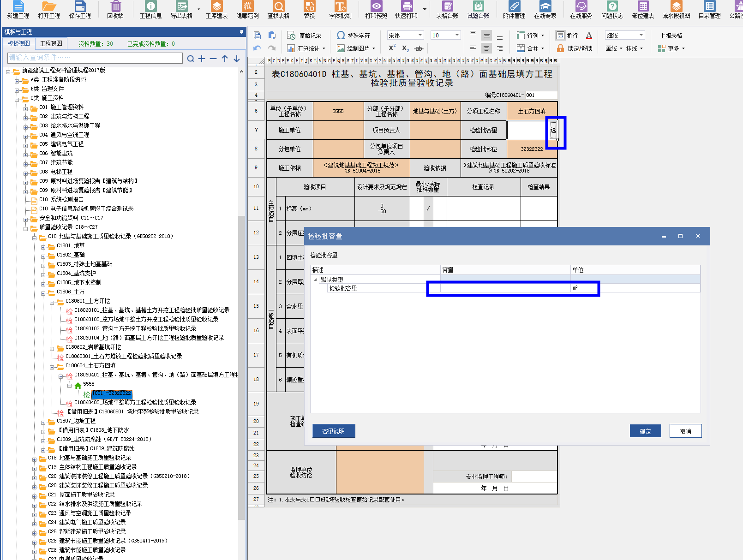Screen dimensions: 743x560
Task: Open 附件管理 paperclip icon
Action: click(514, 10)
